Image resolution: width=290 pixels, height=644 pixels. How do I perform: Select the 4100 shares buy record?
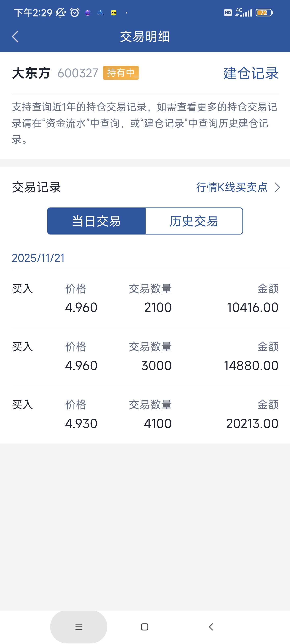(145, 414)
